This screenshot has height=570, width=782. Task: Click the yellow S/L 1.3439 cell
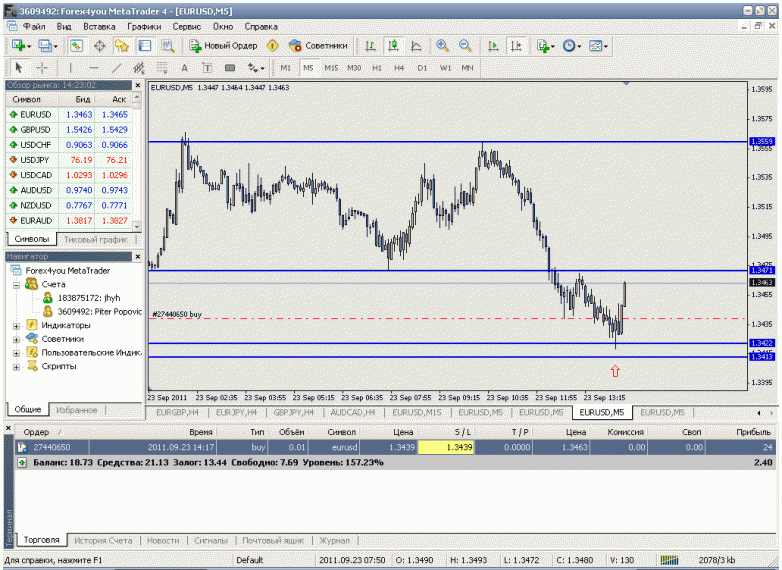[x=446, y=447]
